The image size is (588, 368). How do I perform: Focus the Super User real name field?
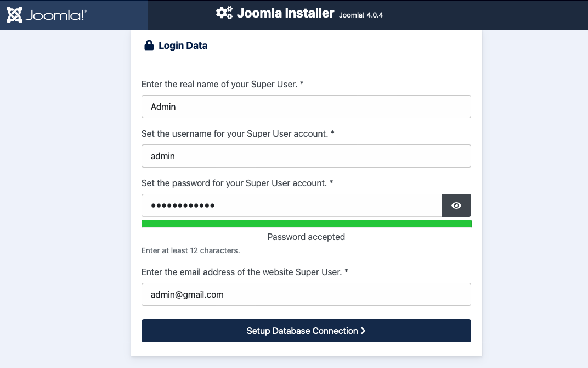point(306,107)
